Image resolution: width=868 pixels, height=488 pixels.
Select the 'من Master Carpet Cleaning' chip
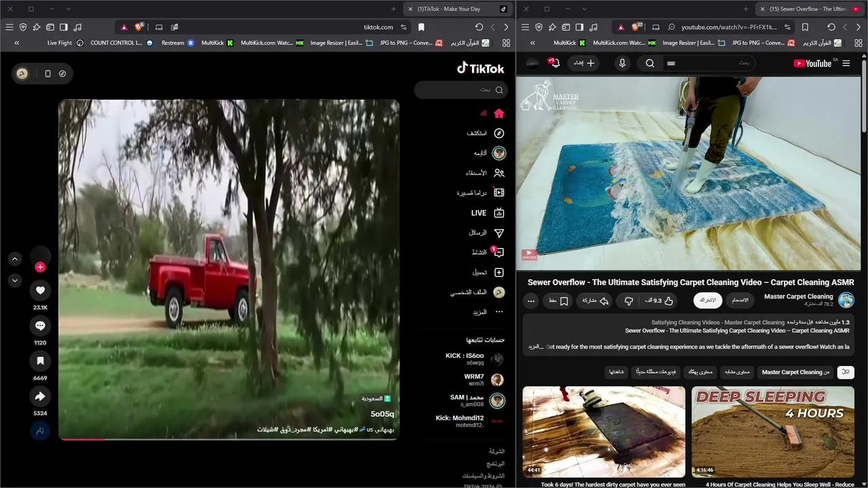795,372
